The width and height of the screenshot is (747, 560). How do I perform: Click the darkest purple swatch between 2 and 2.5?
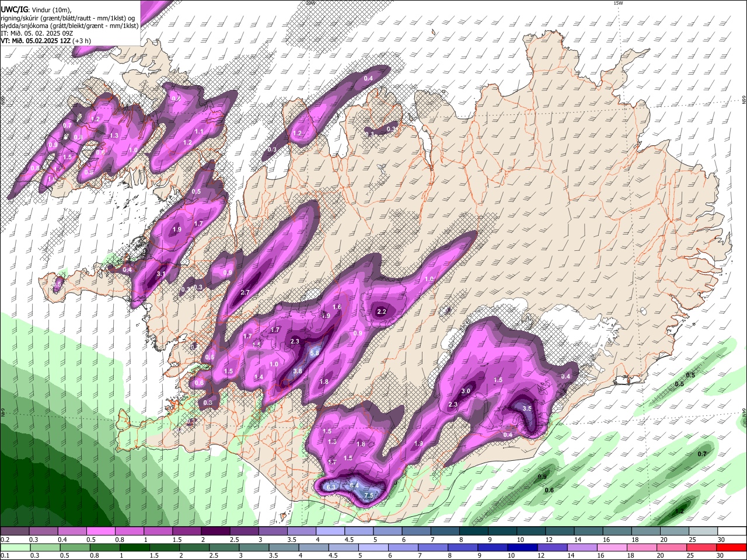tap(215, 531)
